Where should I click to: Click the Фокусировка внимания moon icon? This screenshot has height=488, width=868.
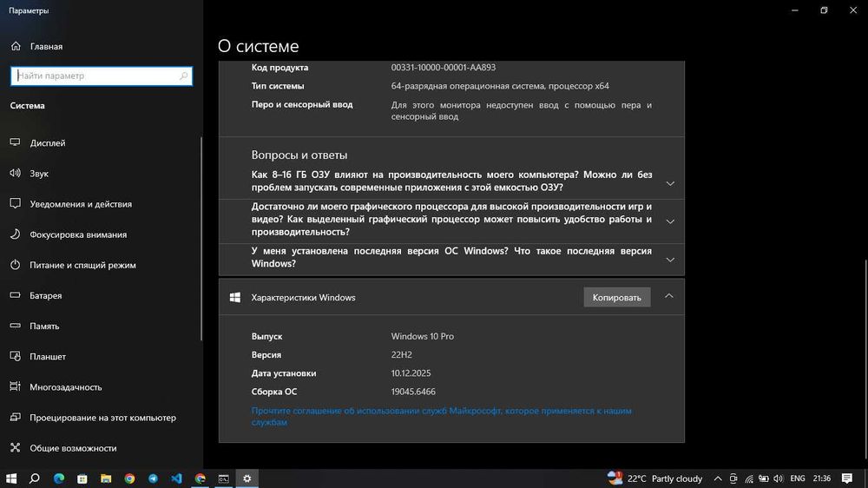[x=15, y=234]
